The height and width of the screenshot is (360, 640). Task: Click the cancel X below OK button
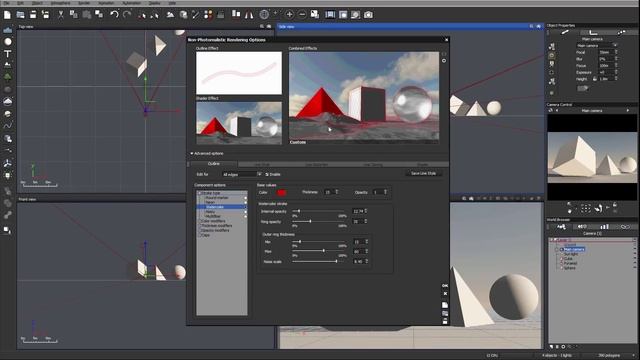[445, 293]
